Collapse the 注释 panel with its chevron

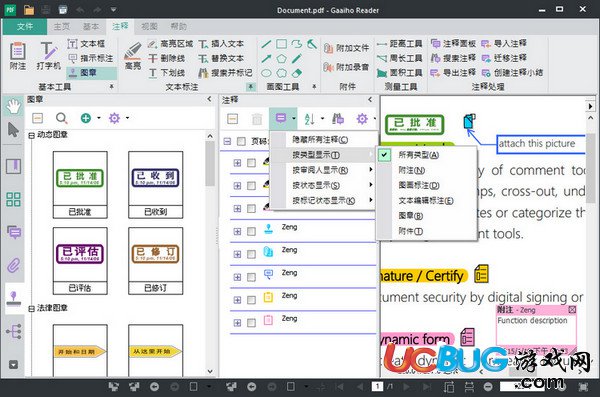click(x=370, y=100)
